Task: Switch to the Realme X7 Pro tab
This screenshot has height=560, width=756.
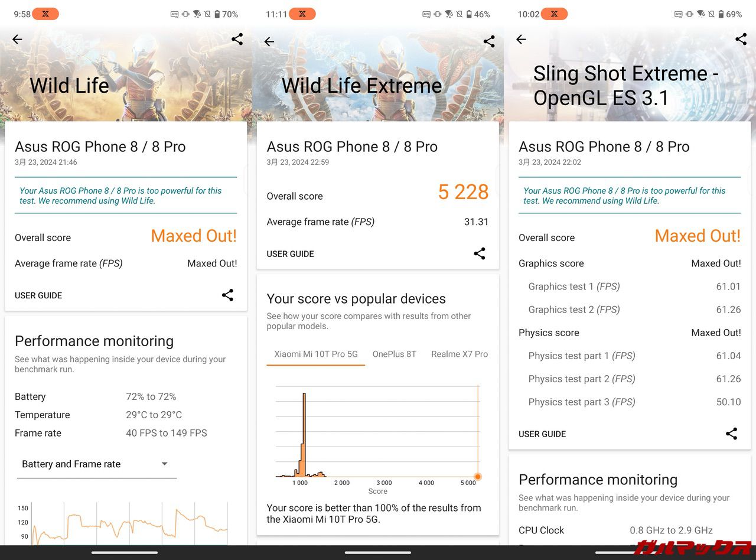Action: (x=459, y=354)
